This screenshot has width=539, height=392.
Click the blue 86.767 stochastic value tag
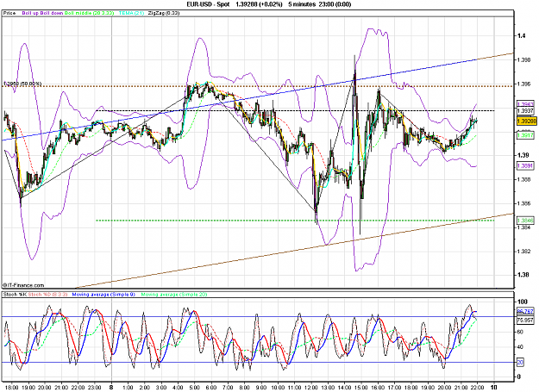pyautogui.click(x=525, y=312)
